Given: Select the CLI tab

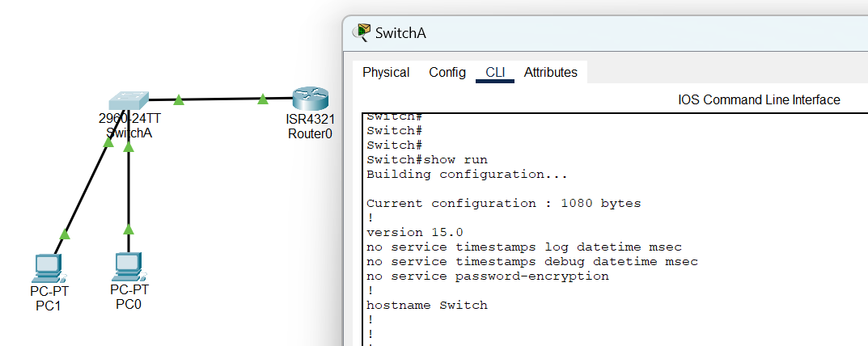Looking at the screenshot, I should [x=495, y=73].
